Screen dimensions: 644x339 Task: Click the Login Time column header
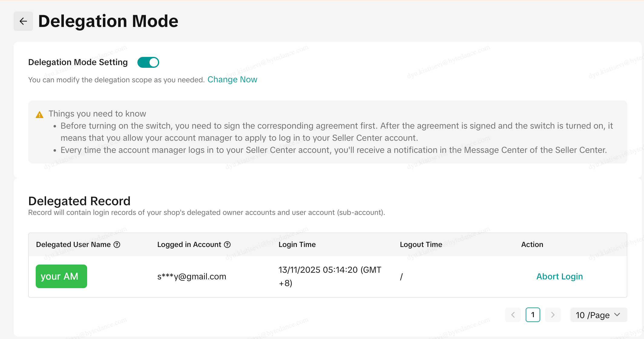297,245
